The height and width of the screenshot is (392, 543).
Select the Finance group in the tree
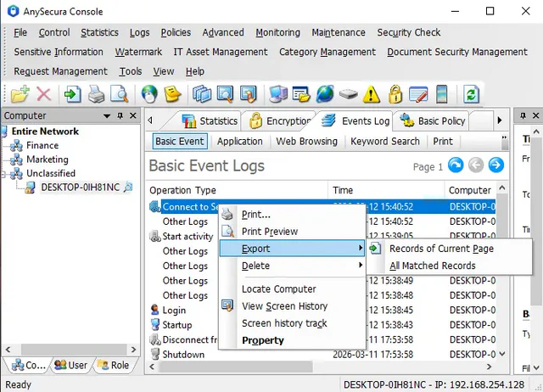tap(42, 145)
